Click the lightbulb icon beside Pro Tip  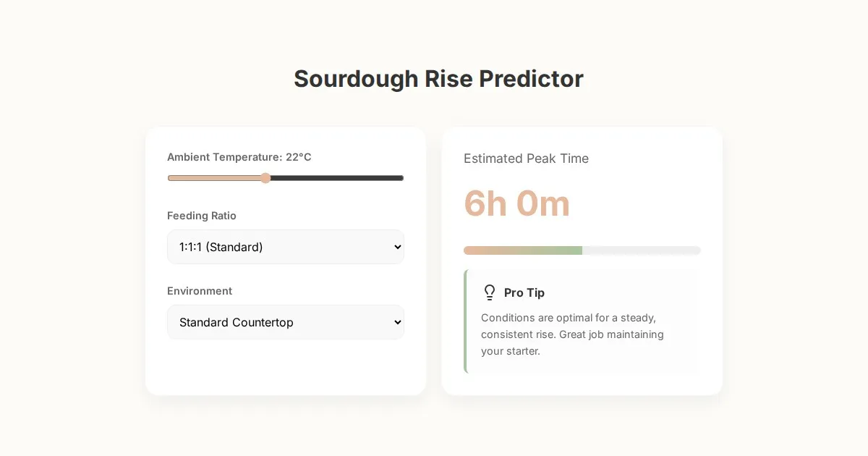490,292
